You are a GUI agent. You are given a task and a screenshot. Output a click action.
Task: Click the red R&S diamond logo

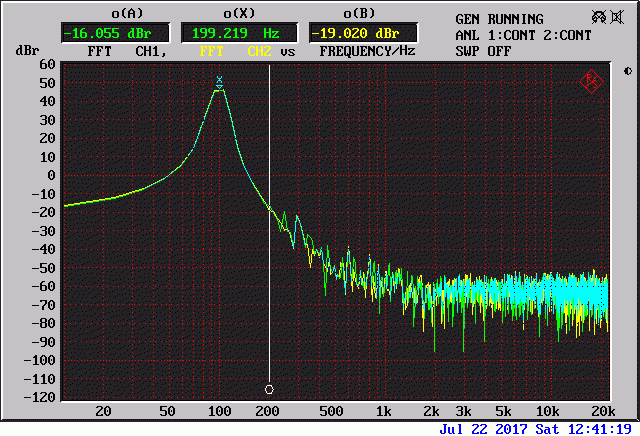click(591, 81)
